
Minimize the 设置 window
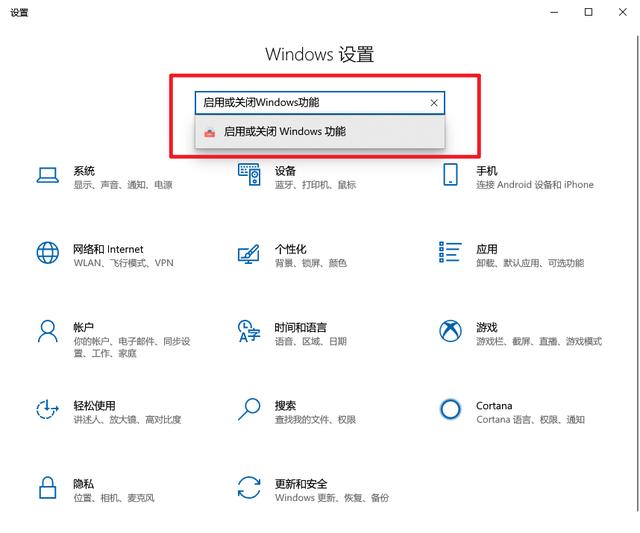point(554,12)
